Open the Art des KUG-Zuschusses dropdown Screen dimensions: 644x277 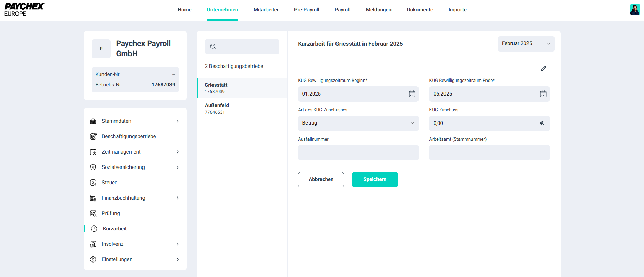[x=358, y=123]
